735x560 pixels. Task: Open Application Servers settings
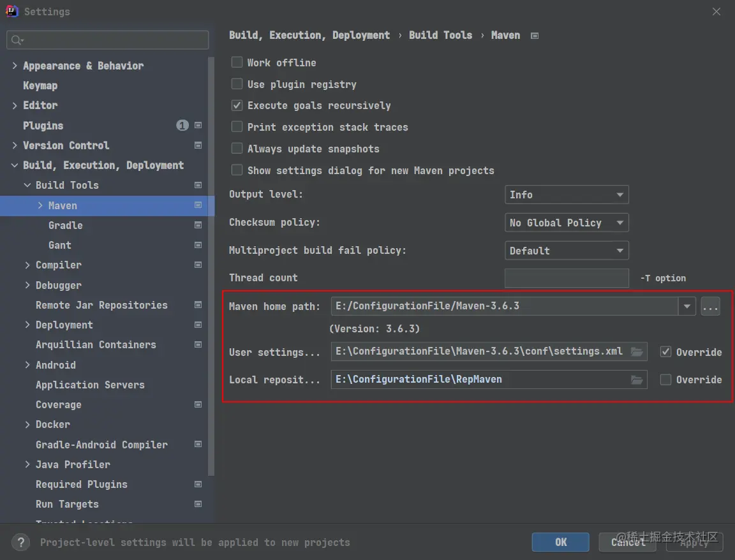click(90, 385)
